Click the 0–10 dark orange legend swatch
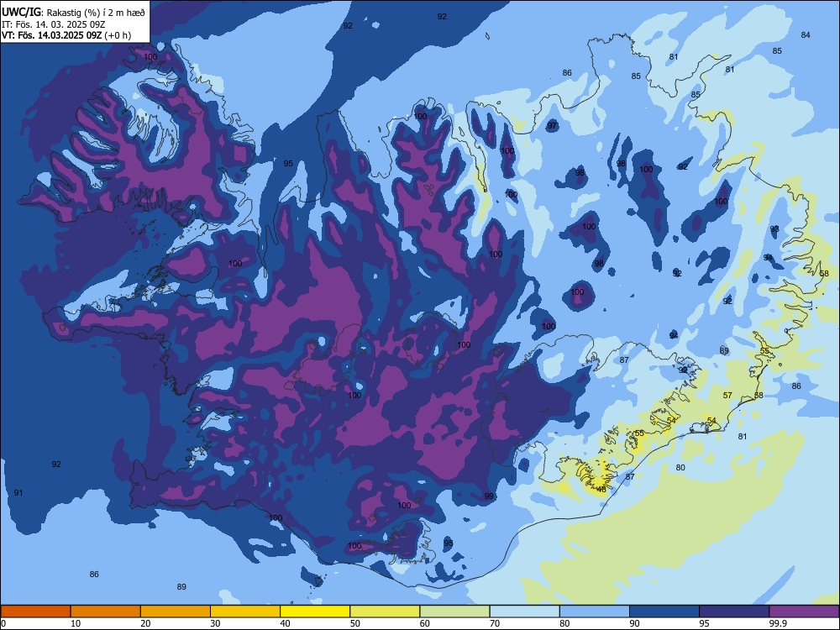Image resolution: width=840 pixels, height=630 pixels. 35,612
